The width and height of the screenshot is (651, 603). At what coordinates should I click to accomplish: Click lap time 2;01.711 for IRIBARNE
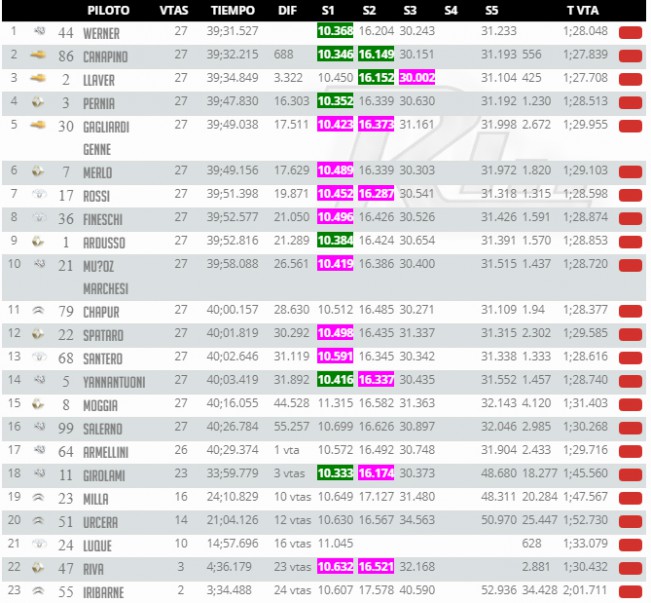[x=585, y=590]
